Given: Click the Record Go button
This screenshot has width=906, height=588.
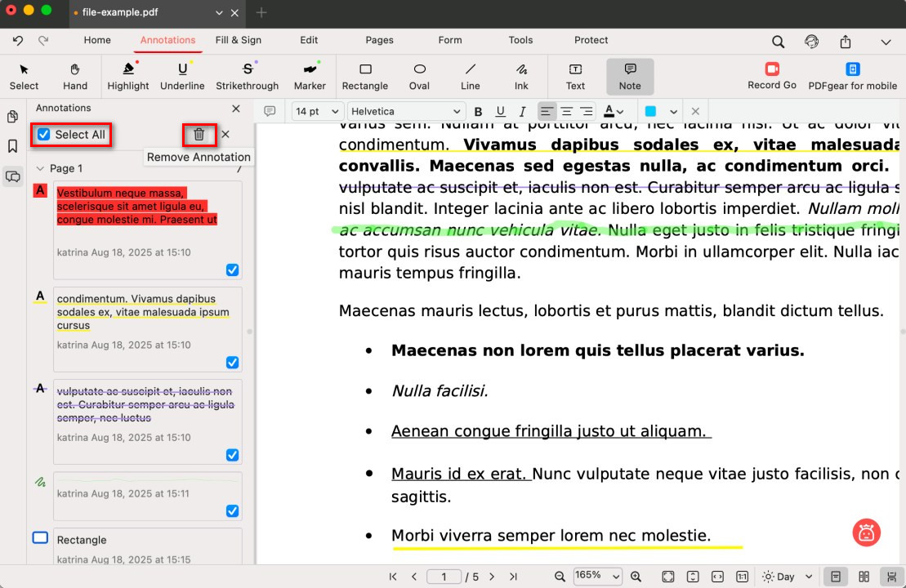Looking at the screenshot, I should (x=771, y=75).
